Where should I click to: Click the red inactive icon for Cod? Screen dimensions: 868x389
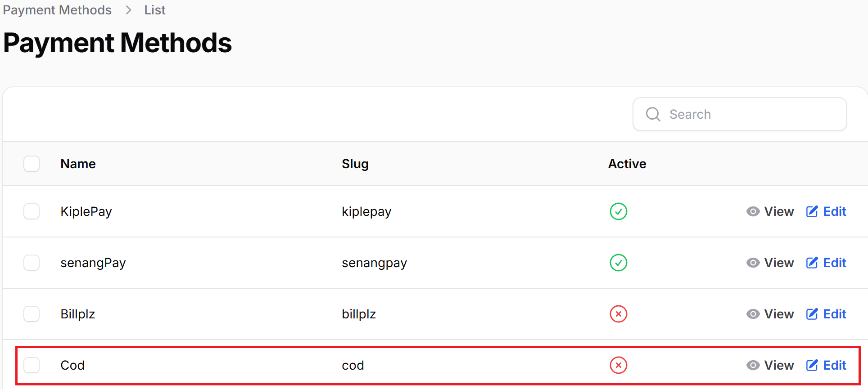point(618,365)
